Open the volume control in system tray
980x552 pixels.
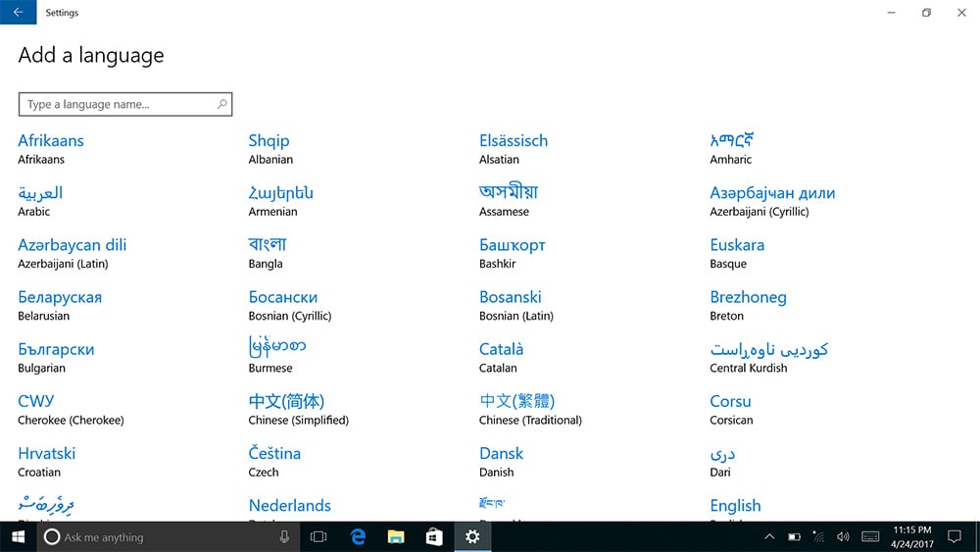click(843, 536)
